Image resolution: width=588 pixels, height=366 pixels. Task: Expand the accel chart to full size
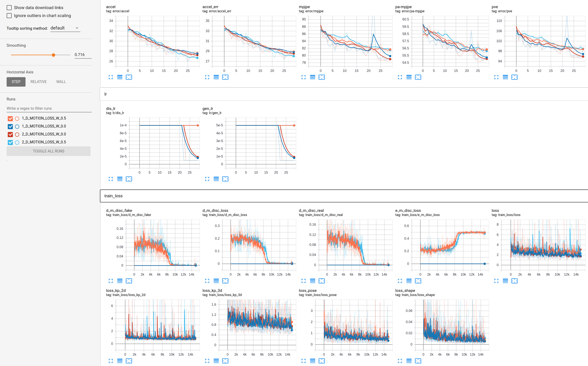(x=111, y=77)
